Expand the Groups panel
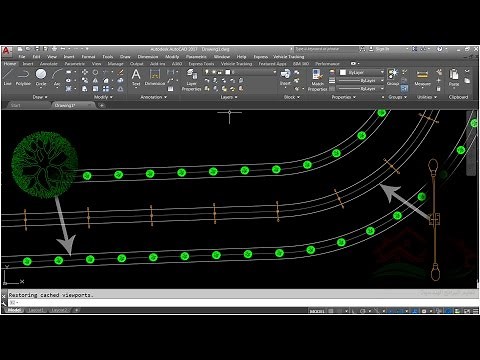The height and width of the screenshot is (360, 480). click(397, 97)
